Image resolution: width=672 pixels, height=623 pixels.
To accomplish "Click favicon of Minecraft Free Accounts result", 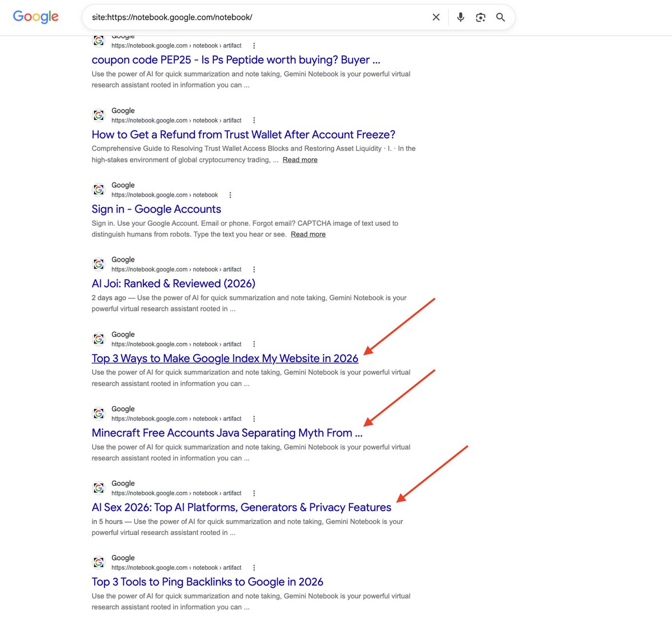I will [x=99, y=413].
